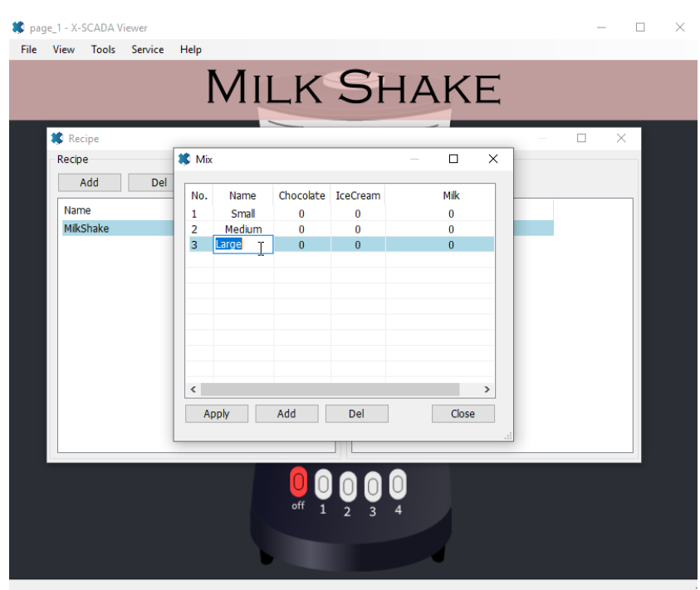Image resolution: width=700 pixels, height=590 pixels.
Task: Maximize the Recipe window
Action: pyautogui.click(x=581, y=138)
